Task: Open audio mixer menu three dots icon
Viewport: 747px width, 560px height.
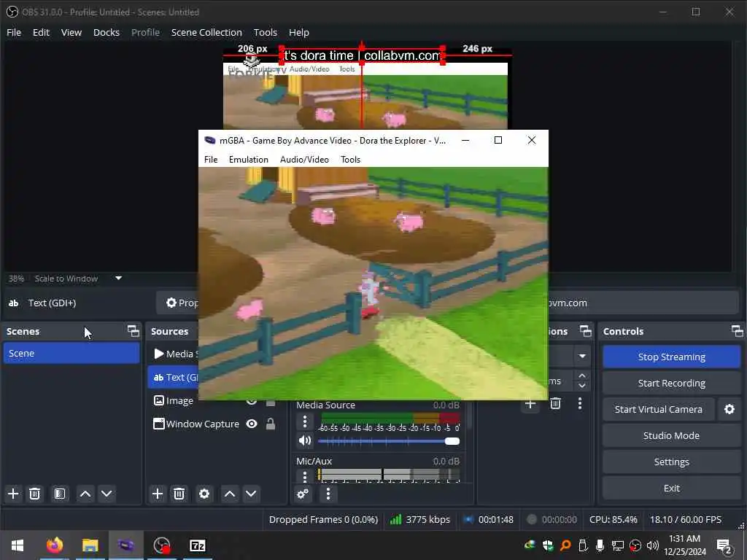Action: point(328,494)
